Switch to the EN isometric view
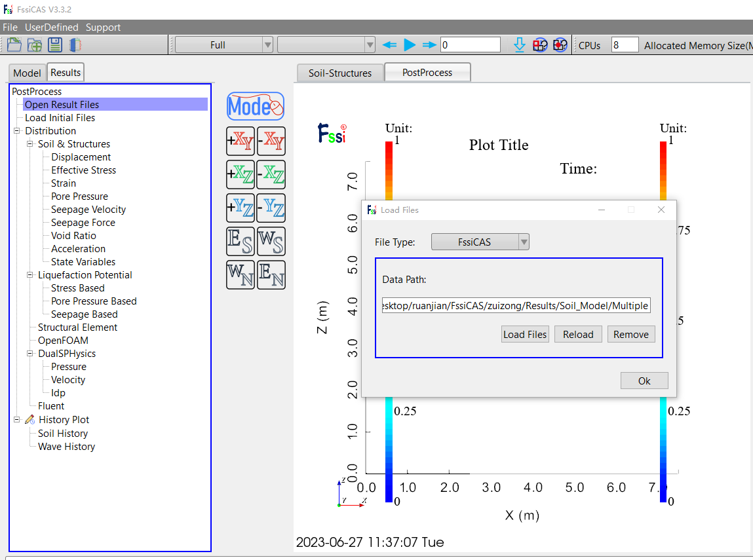This screenshot has width=753, height=560. coord(271,275)
